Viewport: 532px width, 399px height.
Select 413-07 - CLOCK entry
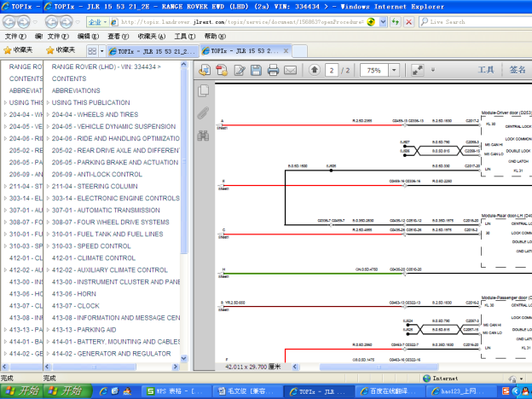coord(75,306)
